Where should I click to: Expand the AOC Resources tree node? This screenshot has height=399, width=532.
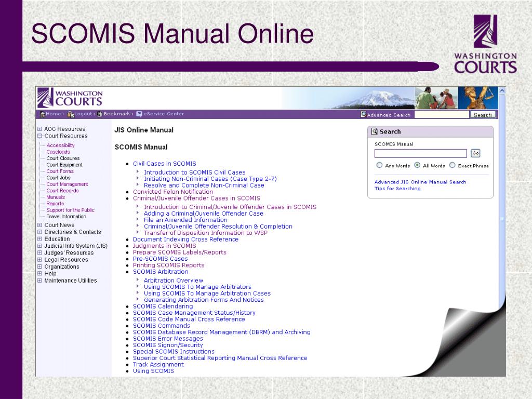point(39,129)
